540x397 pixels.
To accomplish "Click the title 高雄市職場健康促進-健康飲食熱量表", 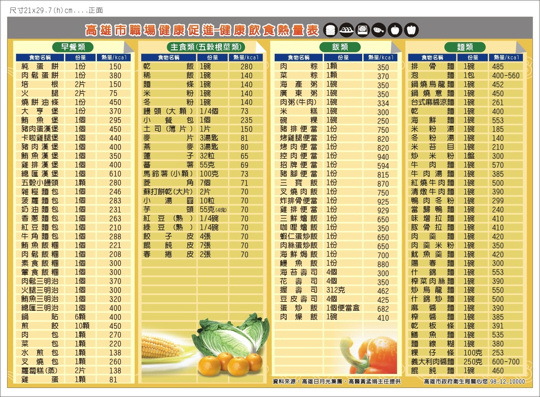I will (202, 30).
